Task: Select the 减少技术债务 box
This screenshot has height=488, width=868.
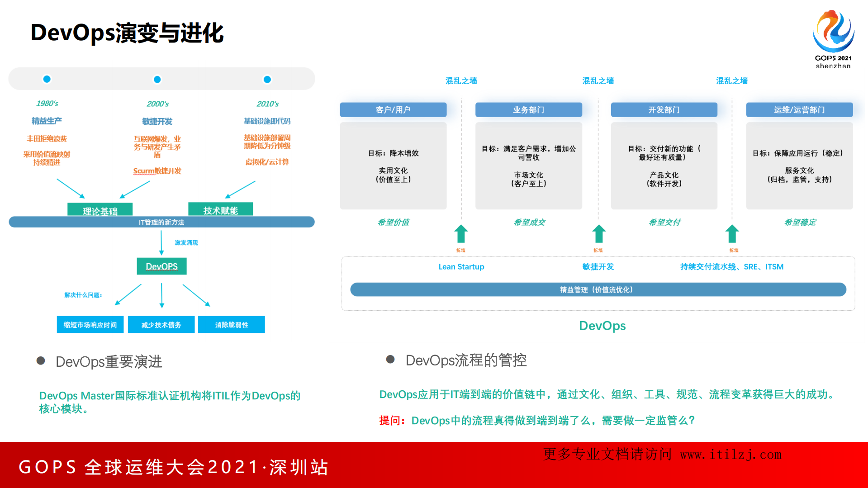Action: point(161,324)
